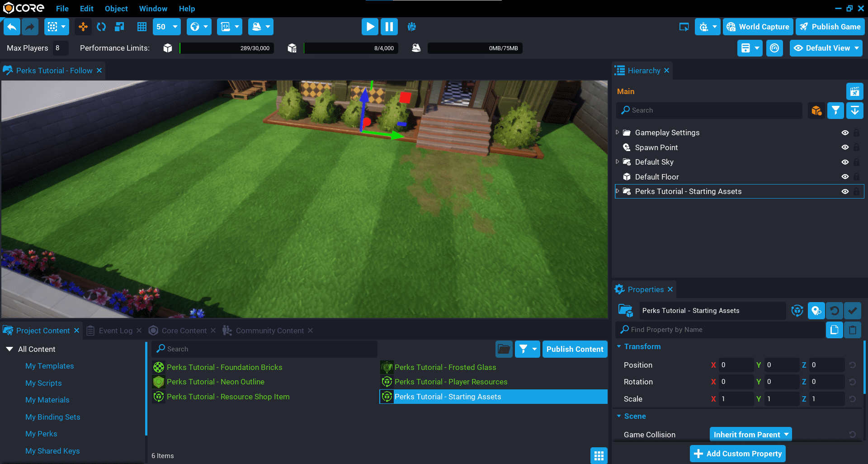868x464 pixels.
Task: Click Add Custom Property button
Action: [x=738, y=454]
